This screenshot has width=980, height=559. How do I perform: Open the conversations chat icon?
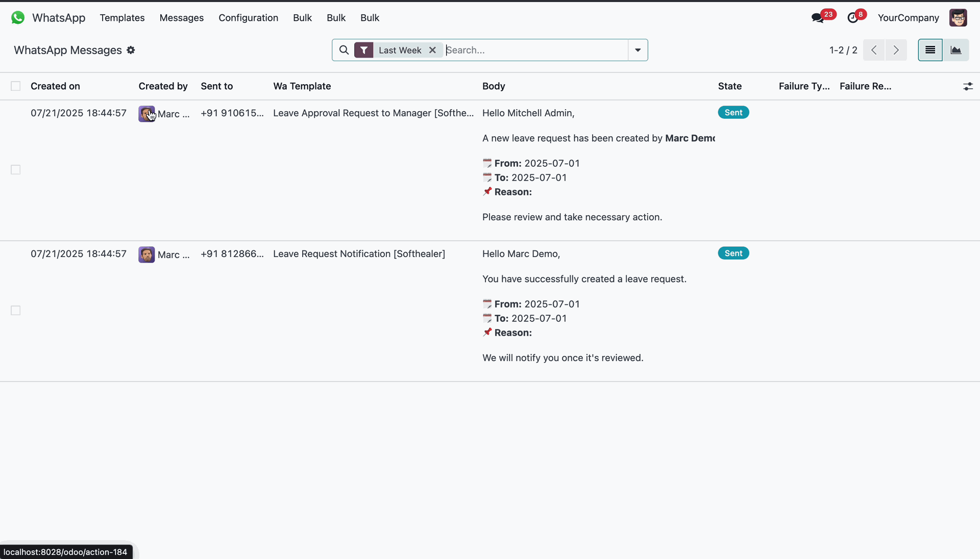point(818,18)
